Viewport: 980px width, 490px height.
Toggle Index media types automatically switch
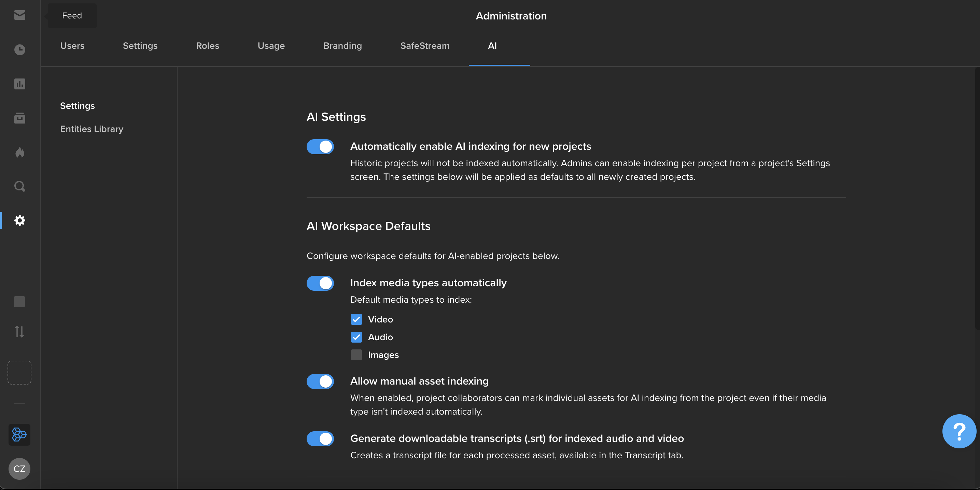[320, 283]
